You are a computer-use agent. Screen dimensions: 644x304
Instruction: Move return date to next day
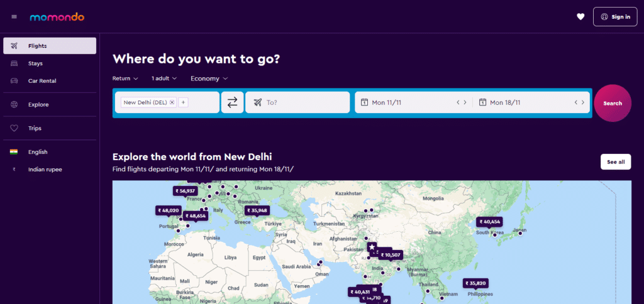(x=583, y=102)
